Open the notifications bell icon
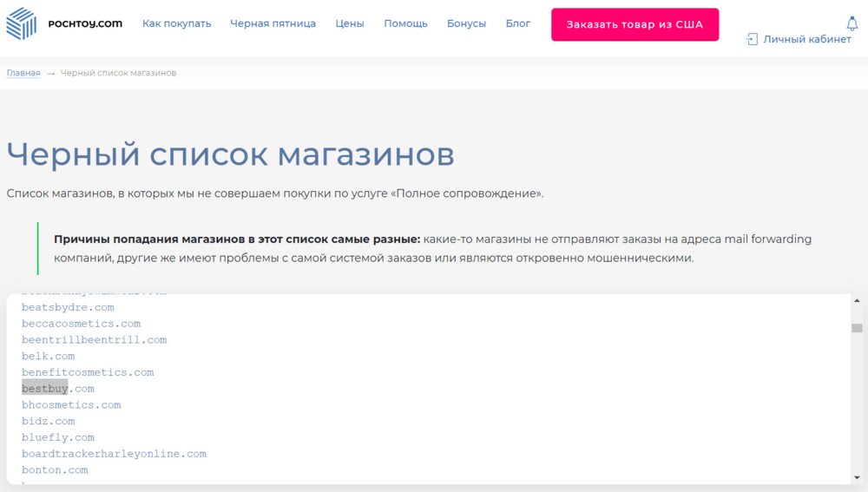 coord(852,23)
